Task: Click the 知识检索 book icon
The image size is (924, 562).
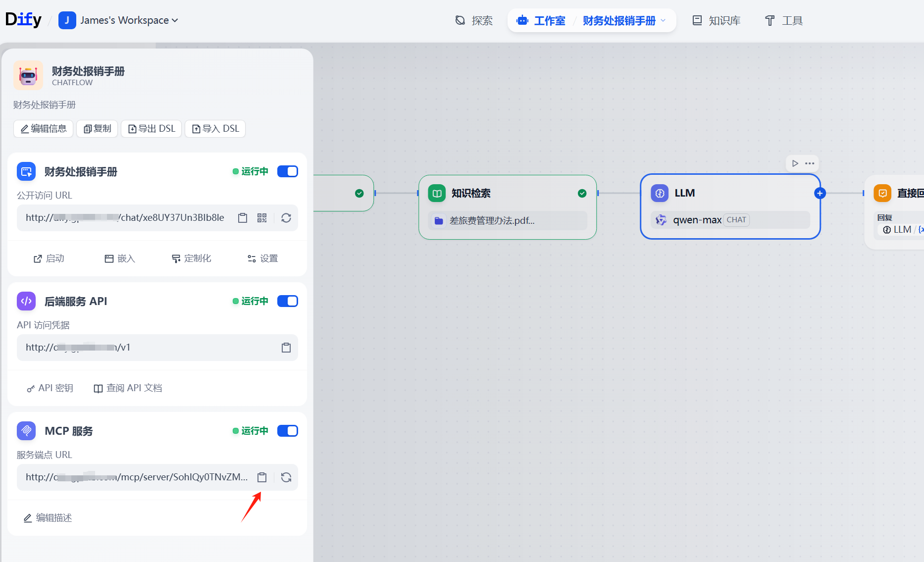Action: click(437, 193)
